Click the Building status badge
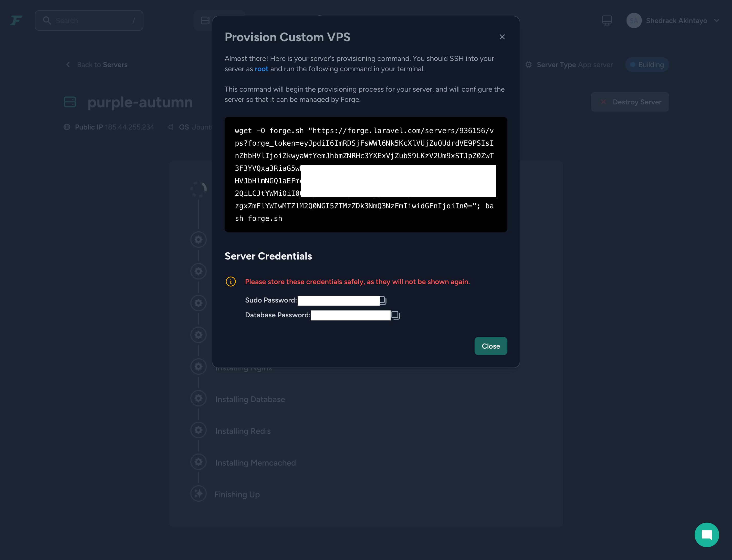The width and height of the screenshot is (732, 560). (647, 64)
